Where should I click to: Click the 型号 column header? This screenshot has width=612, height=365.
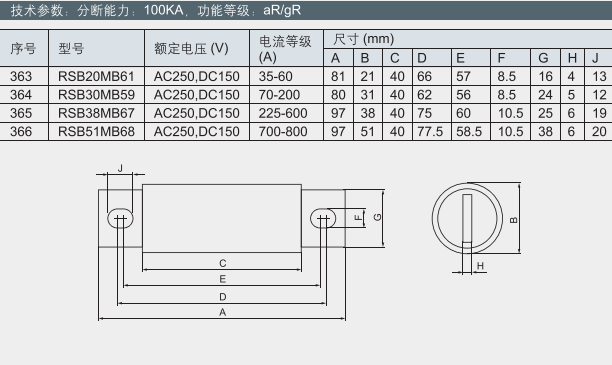(x=96, y=48)
